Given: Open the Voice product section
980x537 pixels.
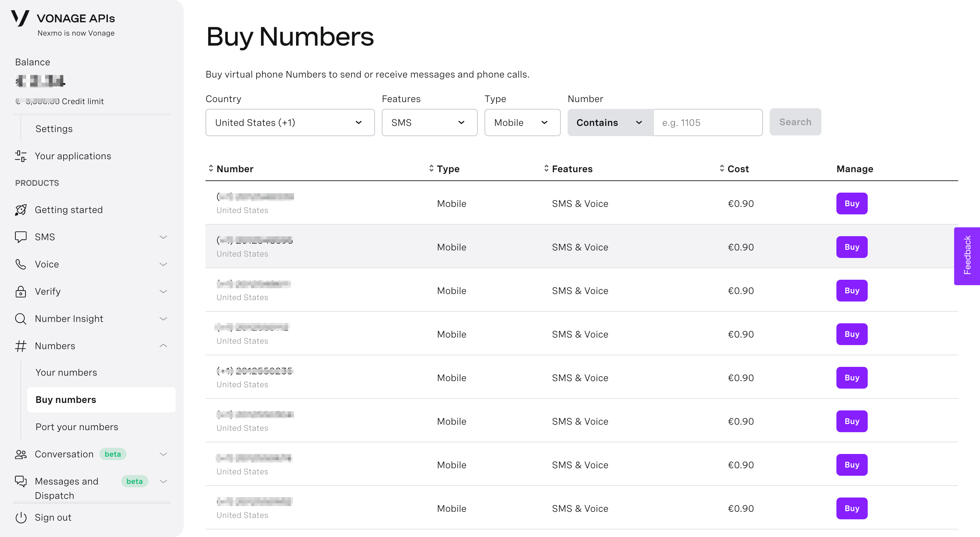Looking at the screenshot, I should click(x=46, y=263).
